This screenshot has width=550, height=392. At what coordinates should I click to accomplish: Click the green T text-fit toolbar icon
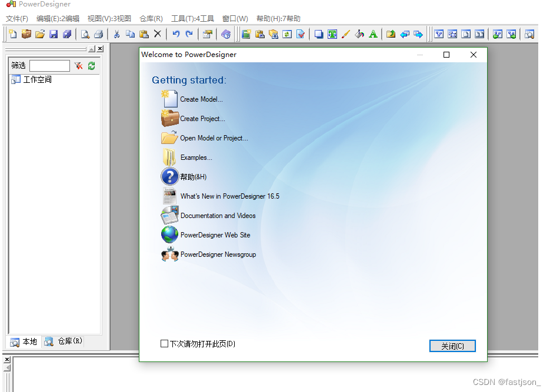[x=332, y=34]
